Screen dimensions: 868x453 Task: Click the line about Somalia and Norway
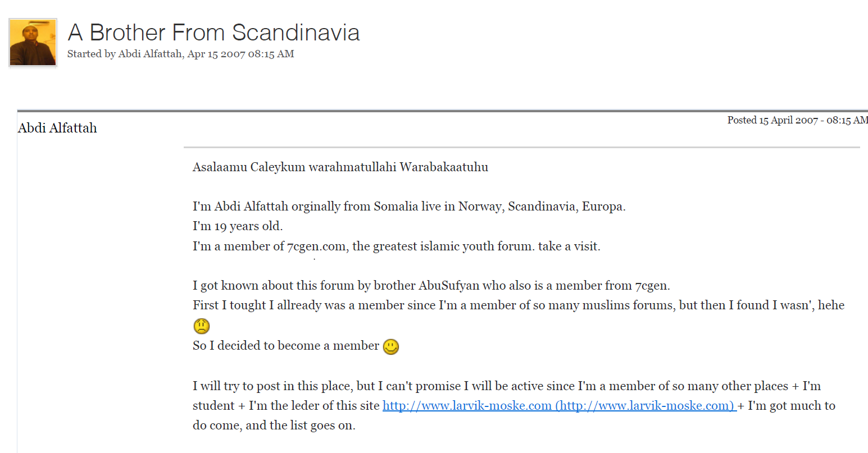point(409,207)
